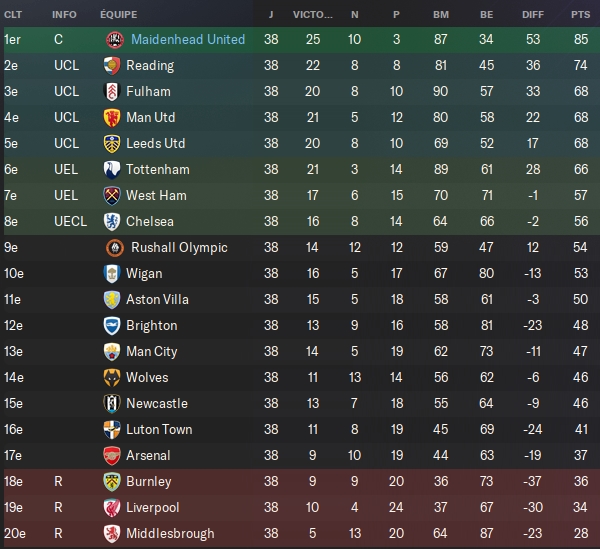Image resolution: width=600 pixels, height=549 pixels.
Task: Sort table by PTS column header
Action: pyautogui.click(x=580, y=15)
